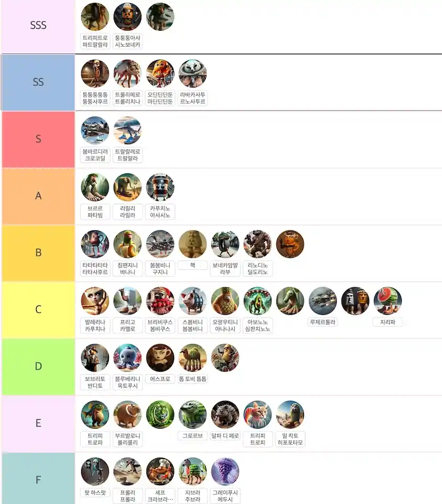Select the green D tier label
Image resolution: width=442 pixels, height=504 pixels.
coord(38,366)
